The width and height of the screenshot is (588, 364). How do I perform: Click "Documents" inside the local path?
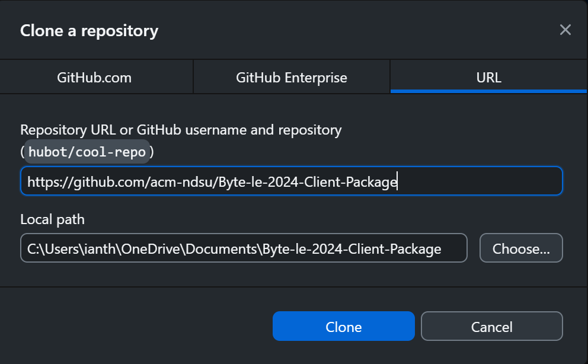click(219, 249)
